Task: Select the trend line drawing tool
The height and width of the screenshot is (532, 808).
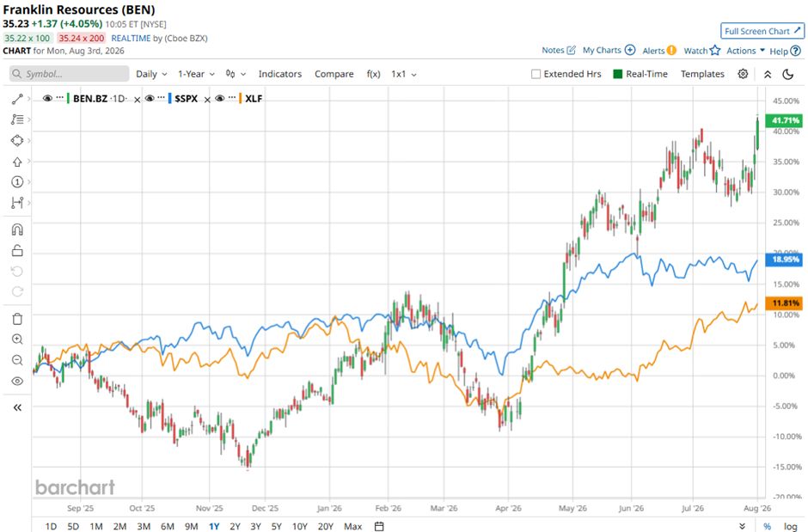Action: [17, 99]
